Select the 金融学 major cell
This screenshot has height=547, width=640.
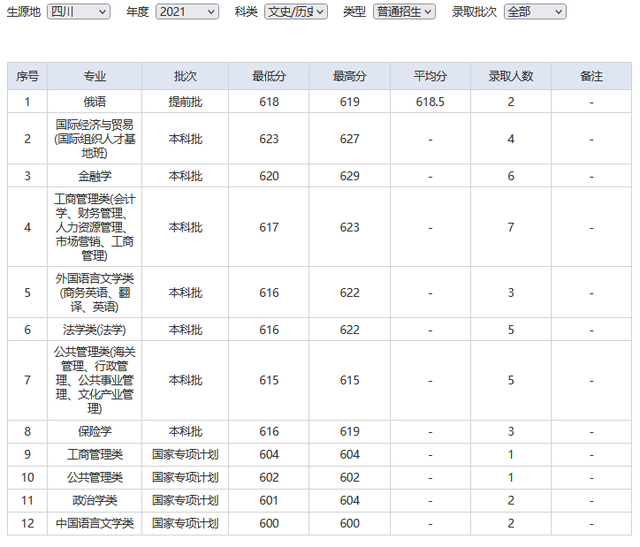tap(95, 176)
